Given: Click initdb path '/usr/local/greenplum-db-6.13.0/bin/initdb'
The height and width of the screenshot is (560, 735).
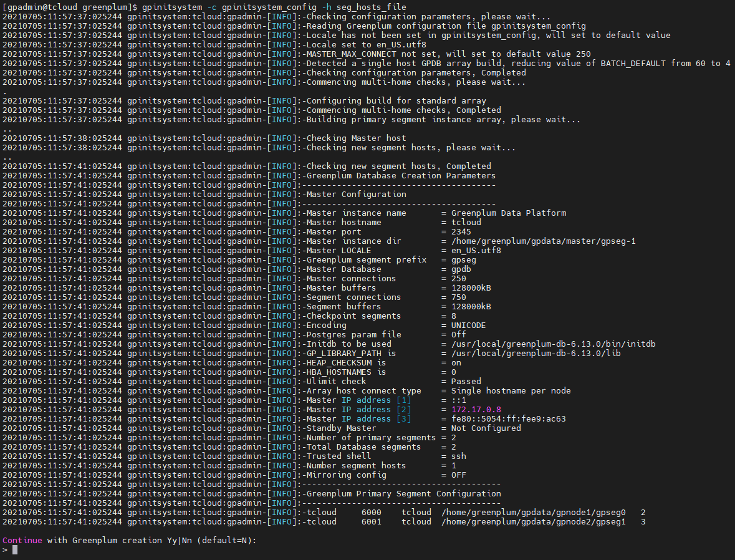Looking at the screenshot, I should [553, 344].
